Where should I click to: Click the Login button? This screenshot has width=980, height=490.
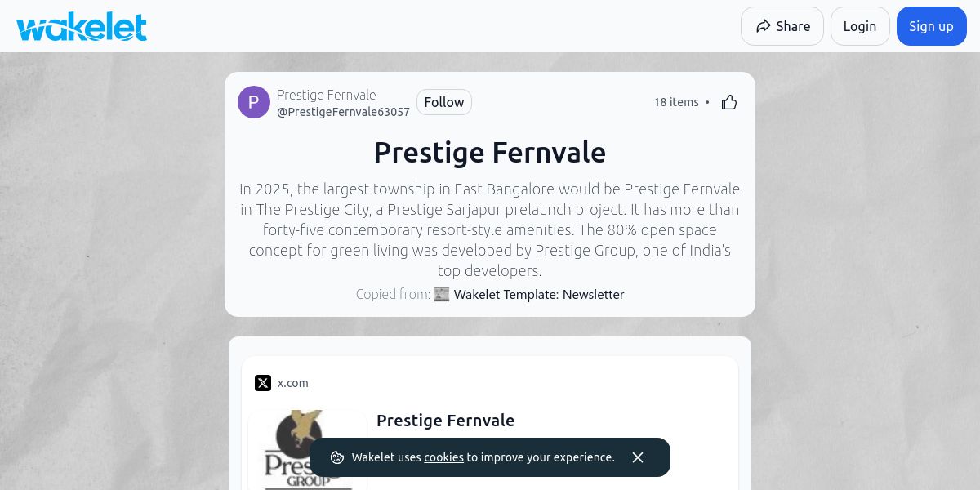[859, 26]
